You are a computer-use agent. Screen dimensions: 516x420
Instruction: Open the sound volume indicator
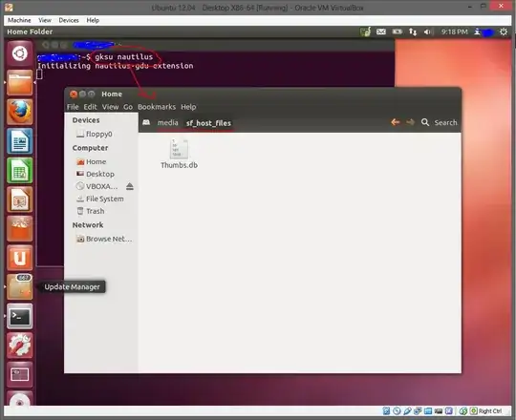click(427, 31)
